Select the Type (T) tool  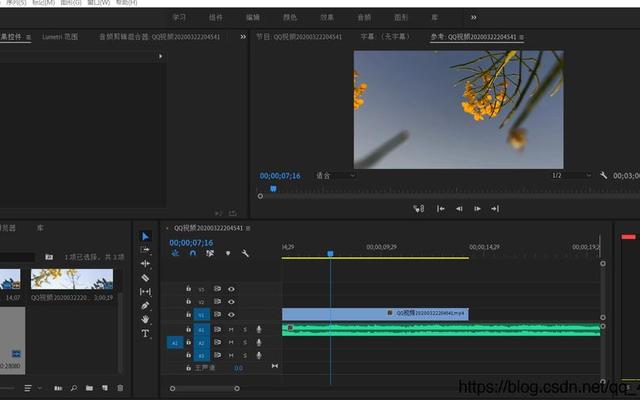pos(145,333)
